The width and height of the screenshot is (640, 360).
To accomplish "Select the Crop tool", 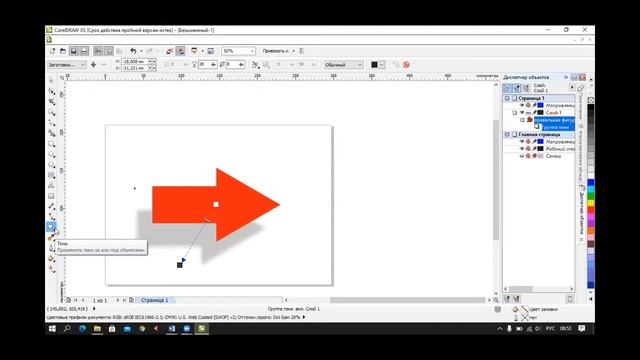I will (x=51, y=101).
